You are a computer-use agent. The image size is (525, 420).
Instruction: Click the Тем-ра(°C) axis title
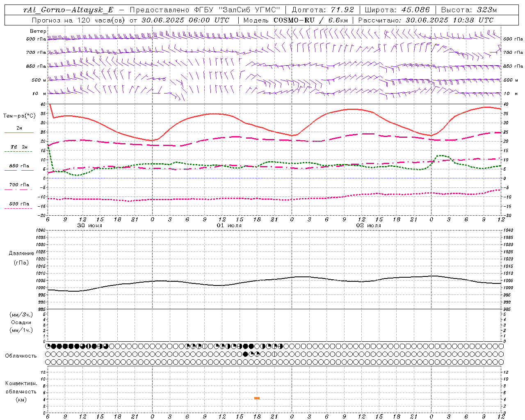pos(19,116)
